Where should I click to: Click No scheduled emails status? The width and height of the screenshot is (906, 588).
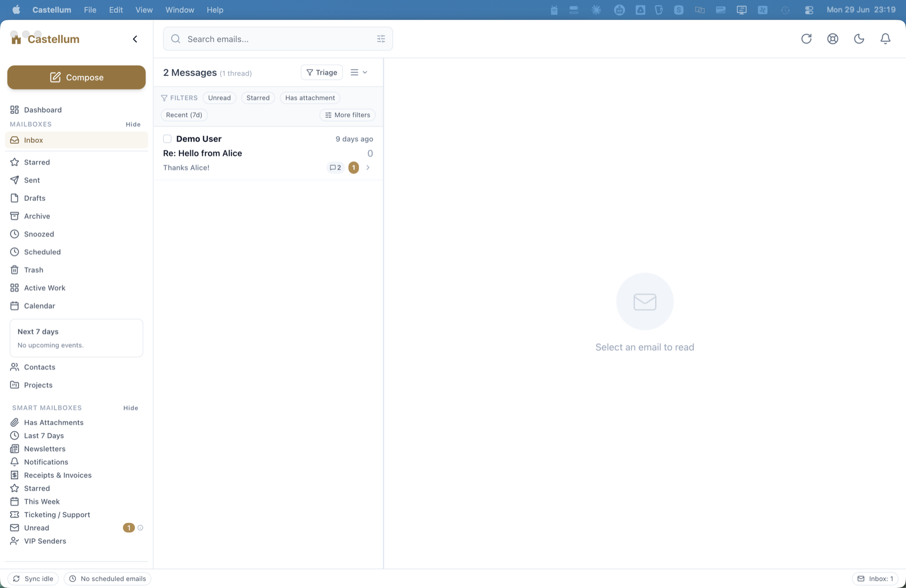tap(108, 579)
